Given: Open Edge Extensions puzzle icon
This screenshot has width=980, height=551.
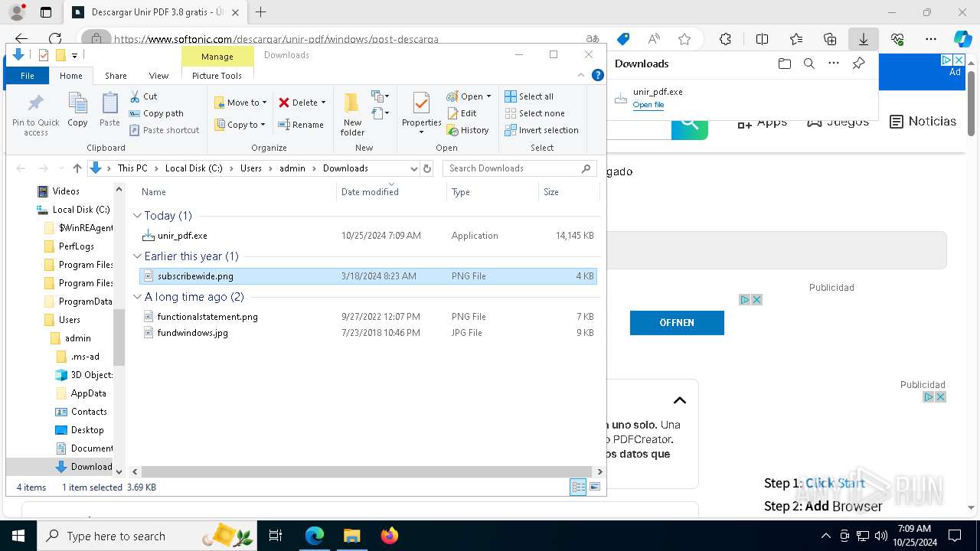Looking at the screenshot, I should click(x=725, y=39).
